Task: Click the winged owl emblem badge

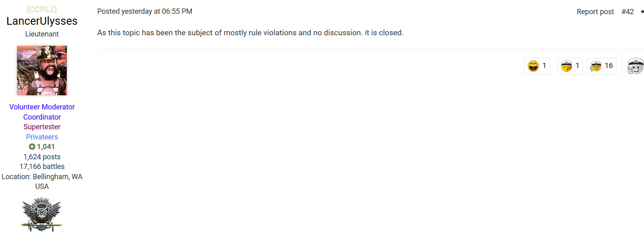Action: click(42, 214)
